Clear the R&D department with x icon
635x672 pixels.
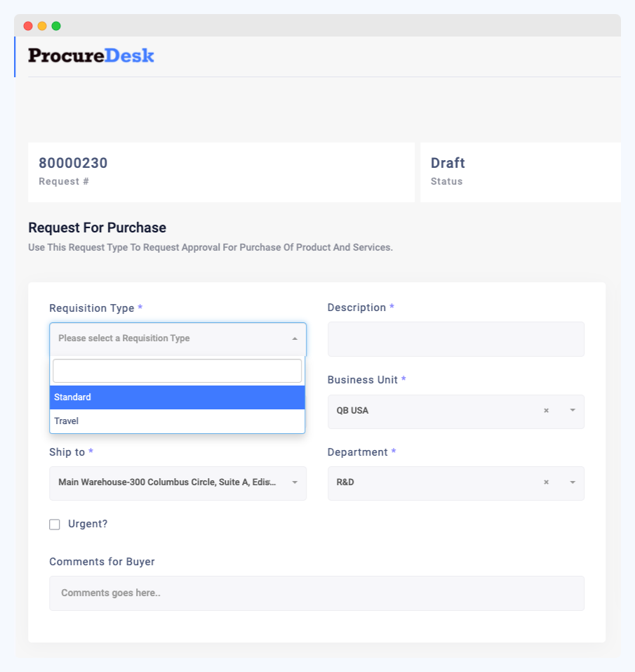tap(546, 483)
